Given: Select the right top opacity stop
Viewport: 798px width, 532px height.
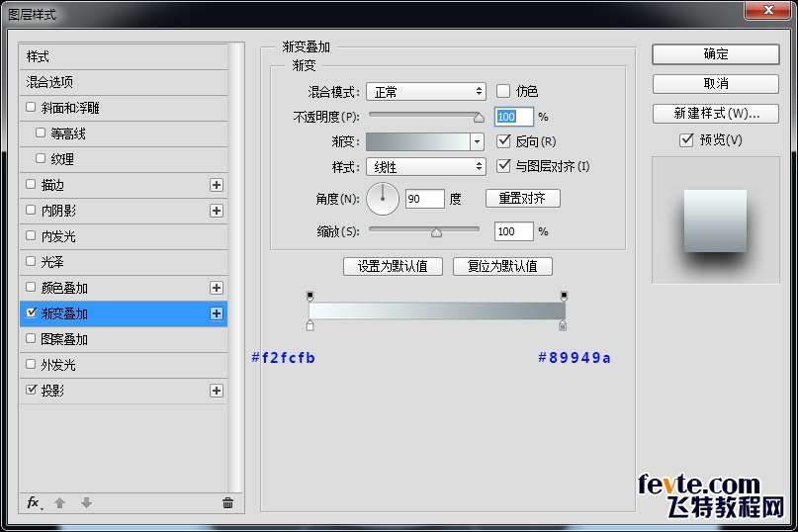Looking at the screenshot, I should tap(564, 296).
